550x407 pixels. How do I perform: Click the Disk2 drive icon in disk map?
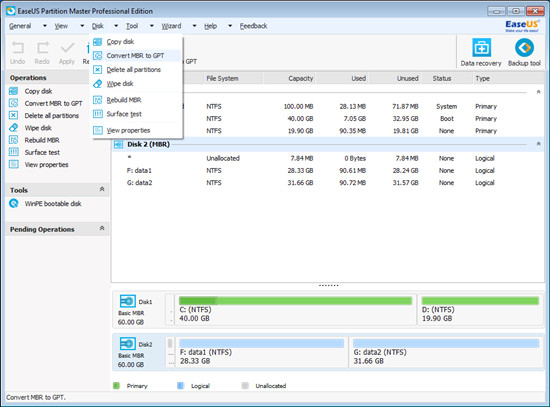[x=128, y=344]
